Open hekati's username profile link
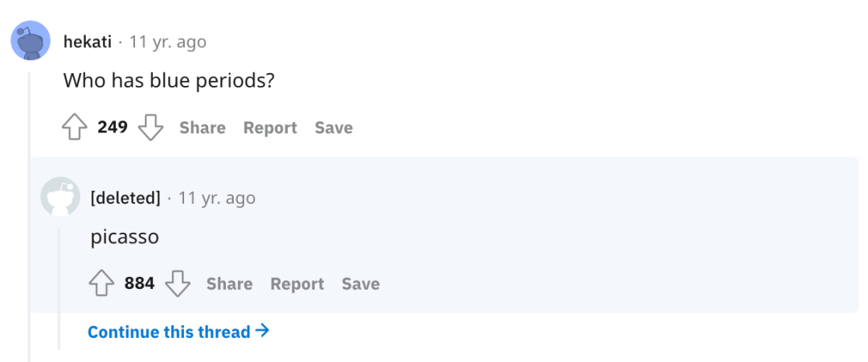This screenshot has height=362, width=868. [x=87, y=42]
